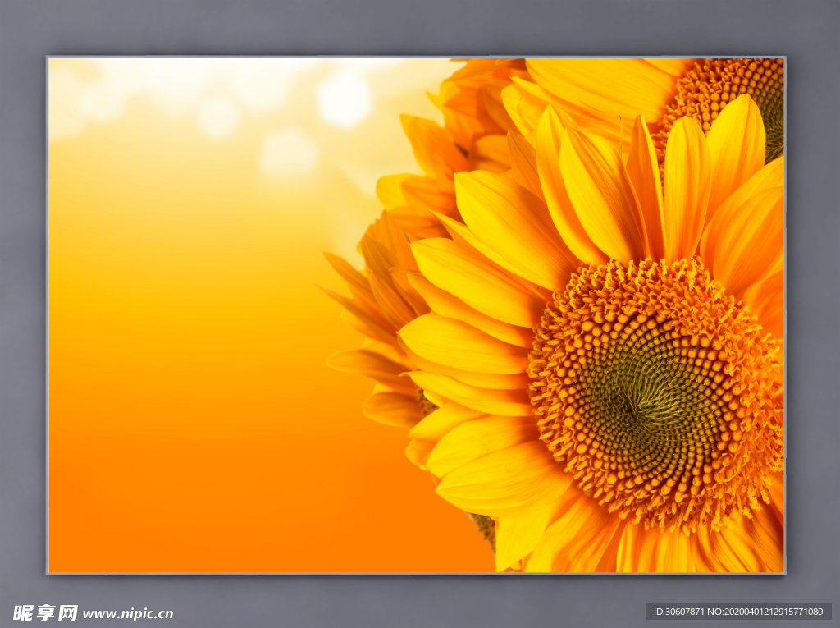
Task: Select the NO:20200401212915771080 serial text
Action: point(766,612)
